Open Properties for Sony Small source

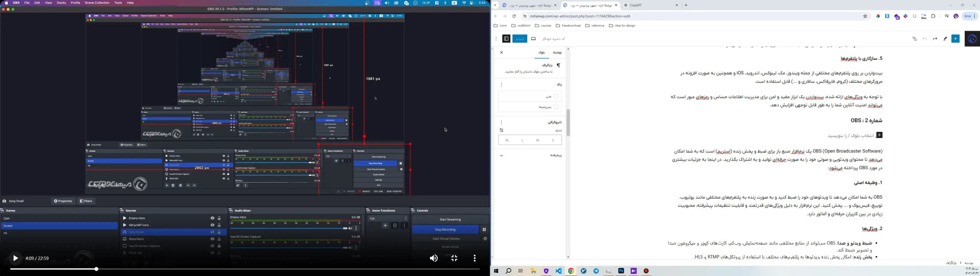(x=63, y=201)
